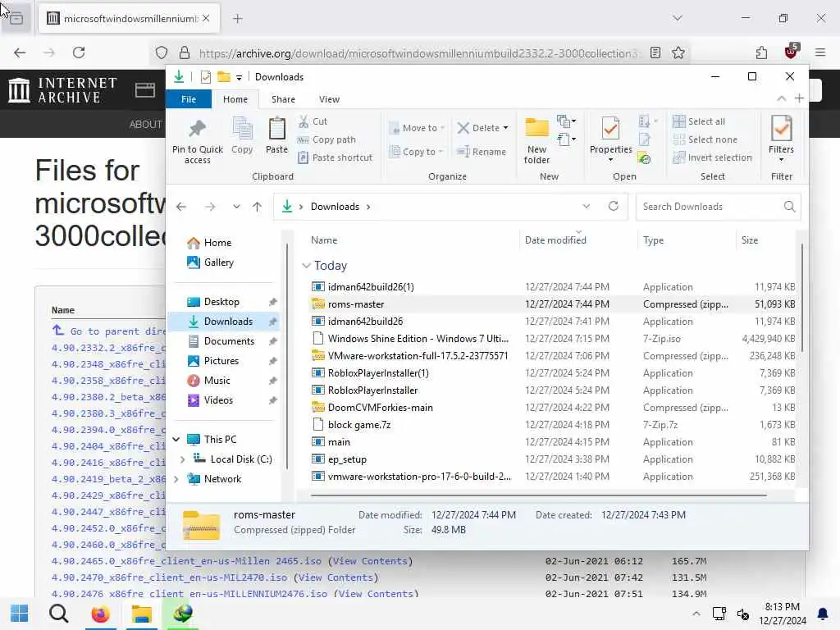Open Firefox hamburger menu
This screenshot has width=840, height=630.
[x=820, y=52]
